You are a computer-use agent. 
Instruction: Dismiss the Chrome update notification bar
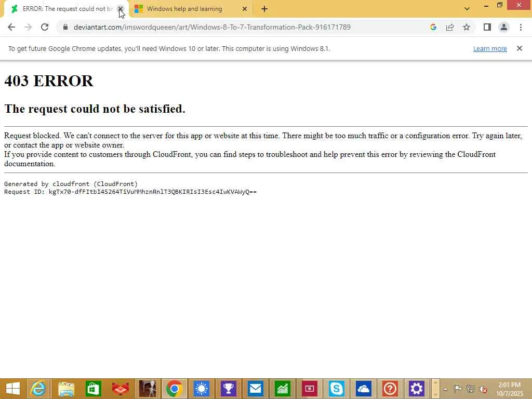click(x=520, y=48)
